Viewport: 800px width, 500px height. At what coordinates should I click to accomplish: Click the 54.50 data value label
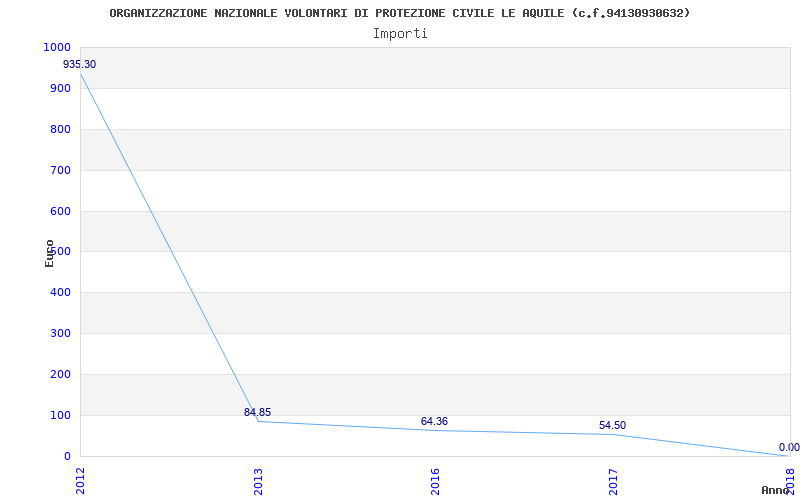[612, 425]
